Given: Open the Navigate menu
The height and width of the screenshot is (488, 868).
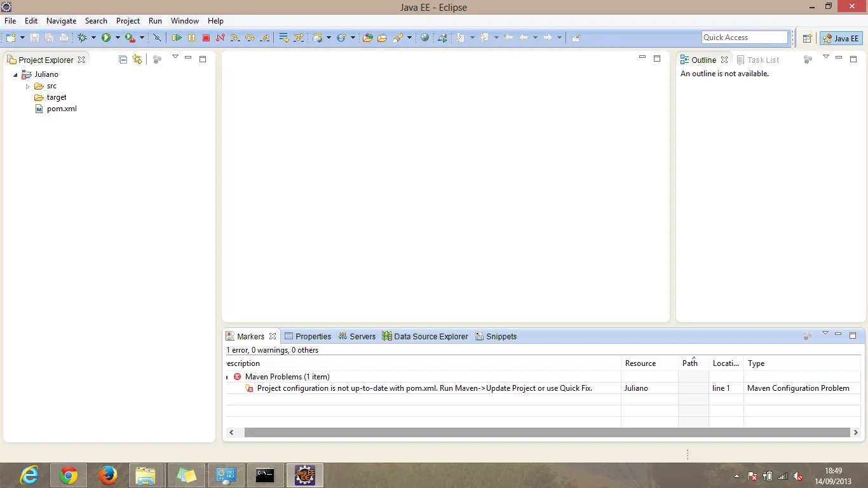Looking at the screenshot, I should (61, 21).
